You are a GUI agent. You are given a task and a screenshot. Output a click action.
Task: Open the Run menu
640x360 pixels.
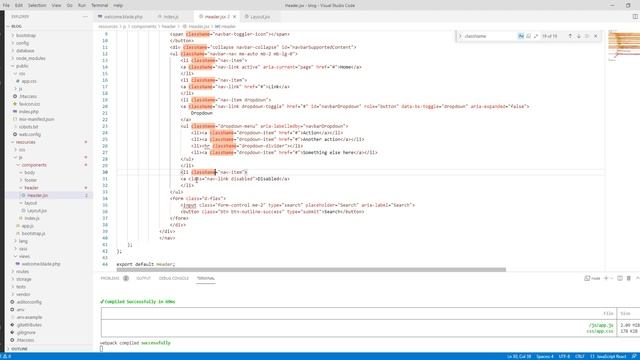pyautogui.click(x=82, y=5)
